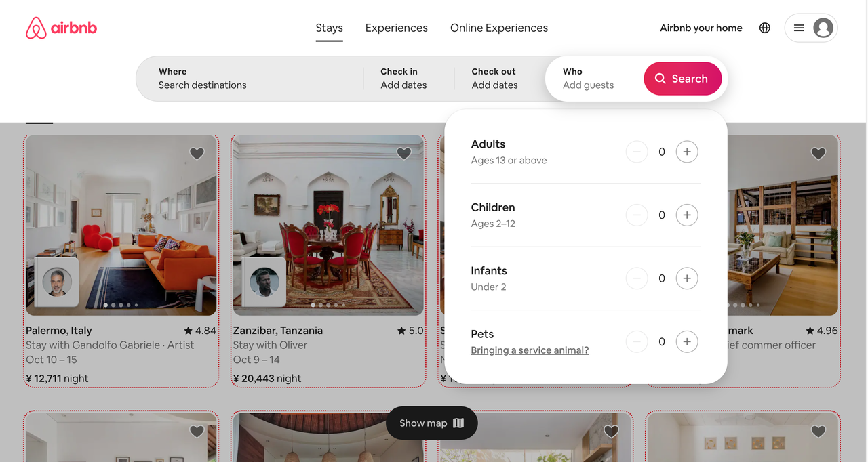Viewport: 868px width, 462px height.
Task: Add a pet with plus button
Action: pos(687,342)
